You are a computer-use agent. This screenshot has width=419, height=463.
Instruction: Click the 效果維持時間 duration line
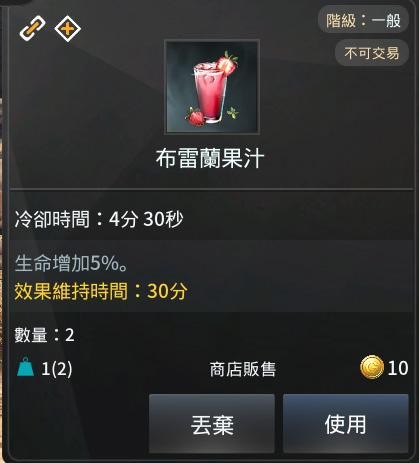click(x=101, y=291)
